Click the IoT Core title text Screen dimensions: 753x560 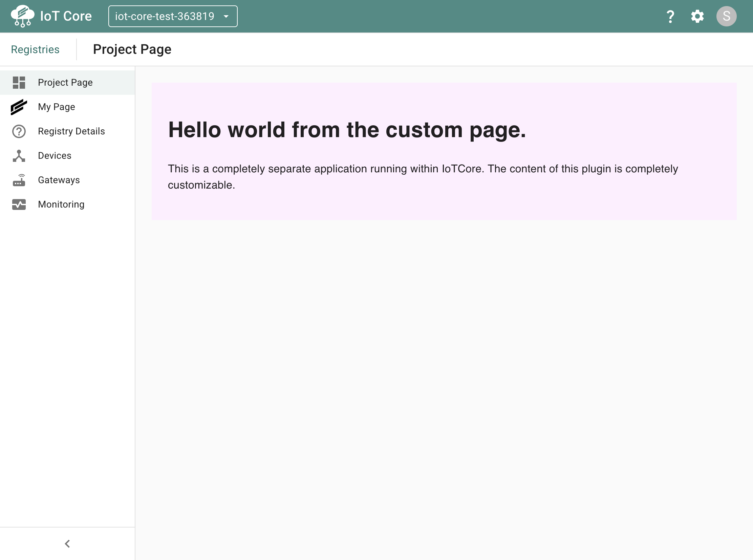(x=66, y=16)
